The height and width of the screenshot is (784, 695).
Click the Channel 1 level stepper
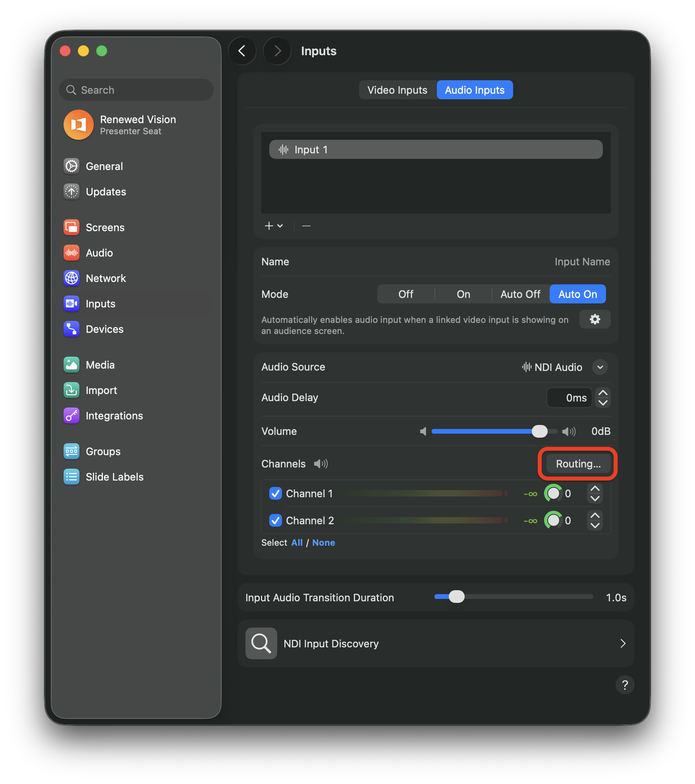click(x=595, y=493)
